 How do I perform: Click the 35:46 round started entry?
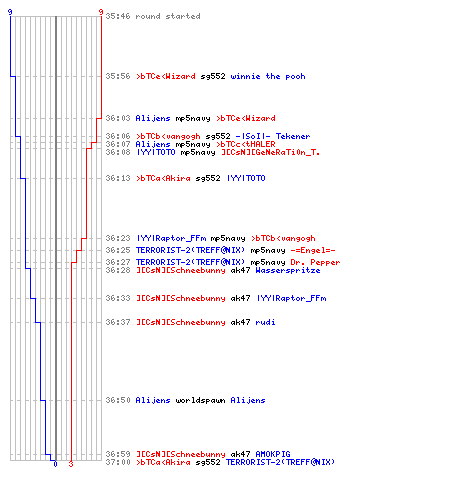[x=153, y=16]
